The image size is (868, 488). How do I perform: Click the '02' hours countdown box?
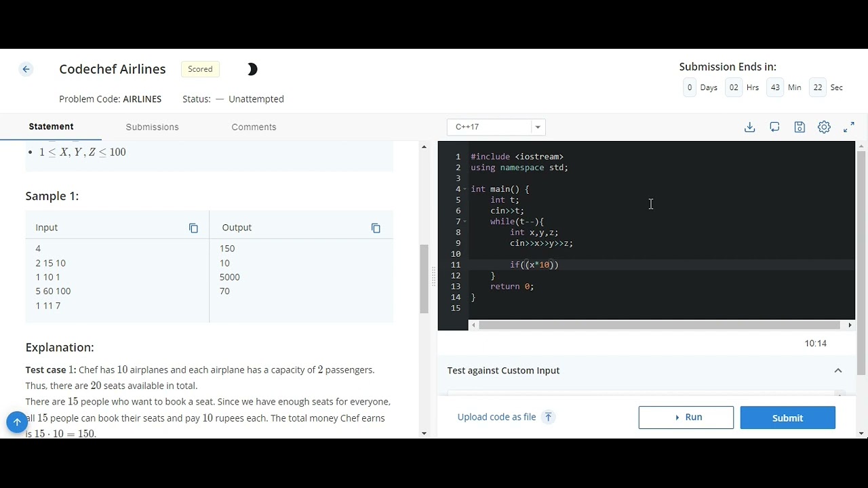point(734,87)
